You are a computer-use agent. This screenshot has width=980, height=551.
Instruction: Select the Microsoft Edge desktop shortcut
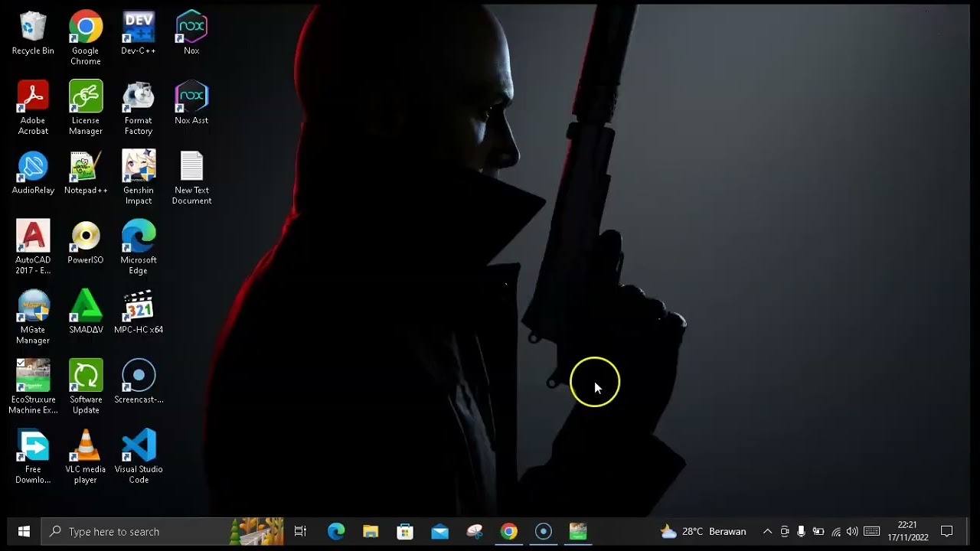(x=139, y=247)
